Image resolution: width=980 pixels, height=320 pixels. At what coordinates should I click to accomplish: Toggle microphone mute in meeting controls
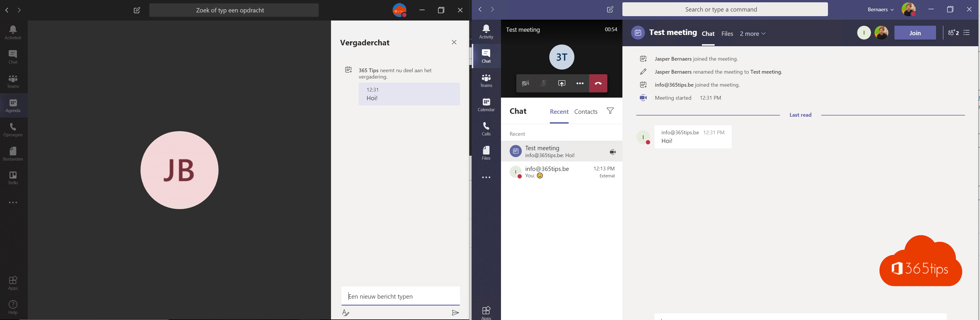pos(543,83)
